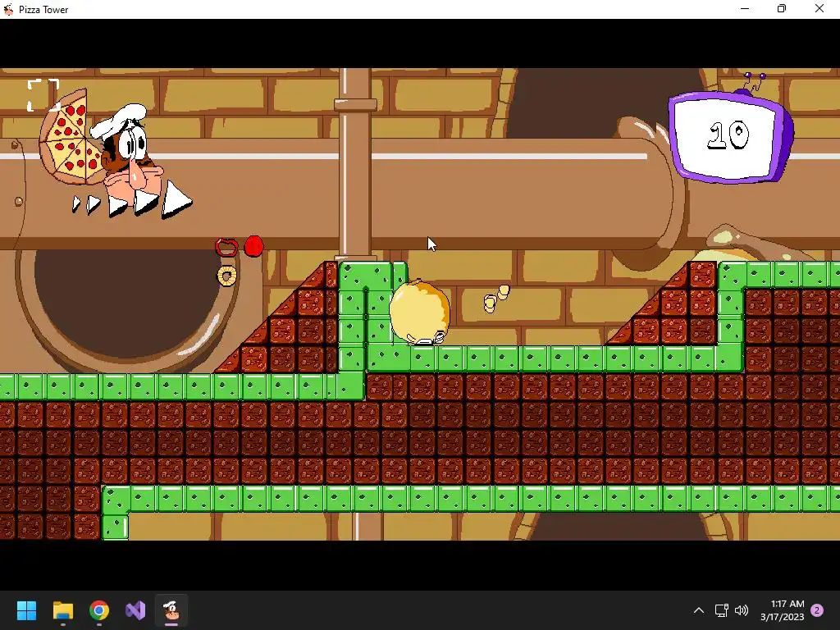
Task: Open File Explorer from the taskbar
Action: click(x=62, y=610)
